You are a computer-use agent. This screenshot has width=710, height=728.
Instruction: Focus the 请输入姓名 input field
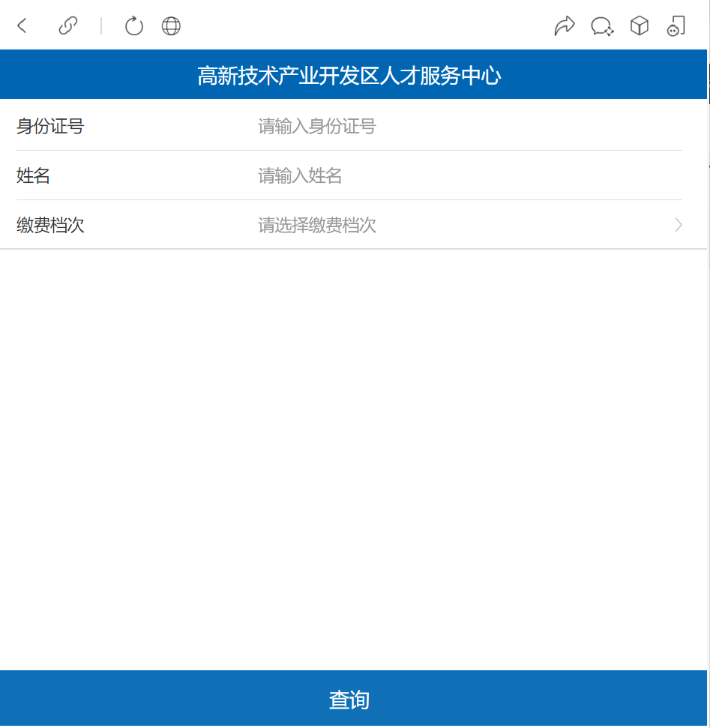[300, 175]
